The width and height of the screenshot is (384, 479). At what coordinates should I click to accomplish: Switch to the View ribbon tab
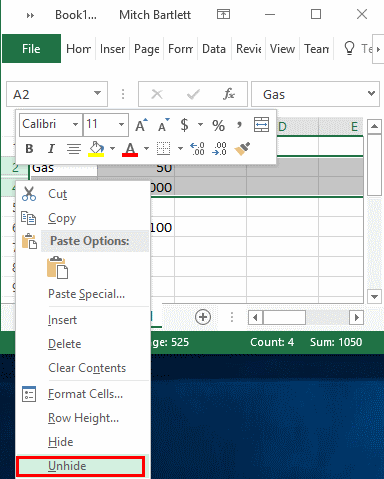tap(282, 49)
